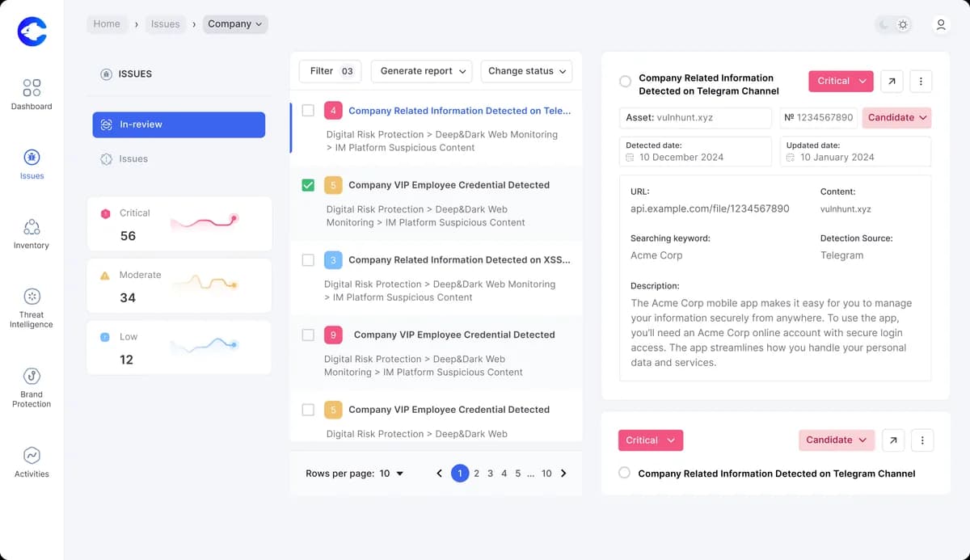Open the Dashboard icon in sidebar
Screen dimensions: 970x560
32,87
